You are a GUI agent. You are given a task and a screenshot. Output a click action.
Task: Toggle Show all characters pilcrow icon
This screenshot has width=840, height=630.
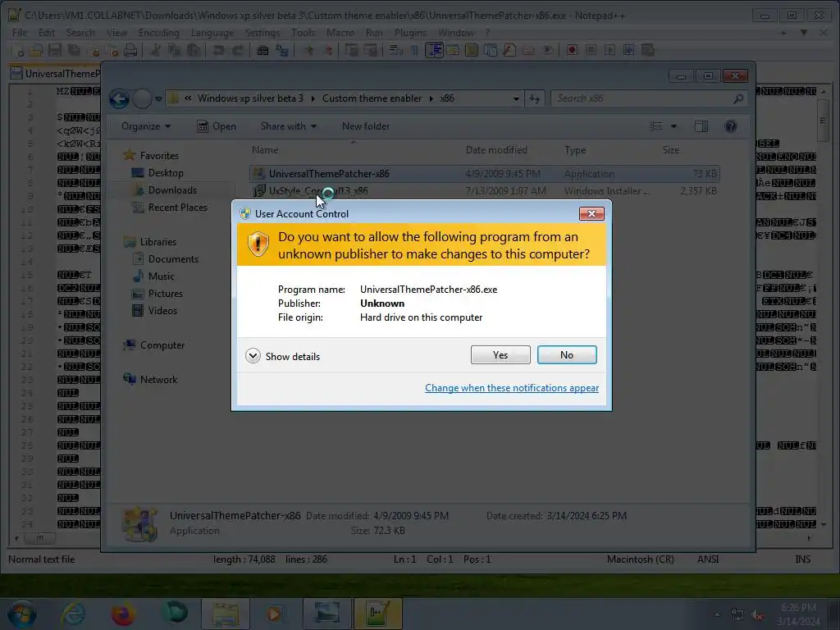pyautogui.click(x=414, y=50)
